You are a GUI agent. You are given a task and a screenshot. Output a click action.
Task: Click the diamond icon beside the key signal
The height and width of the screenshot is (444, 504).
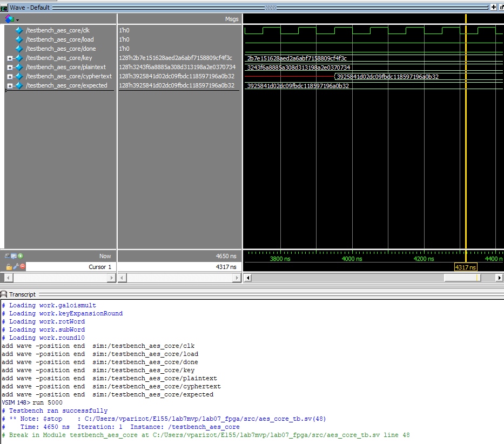pyautogui.click(x=19, y=58)
